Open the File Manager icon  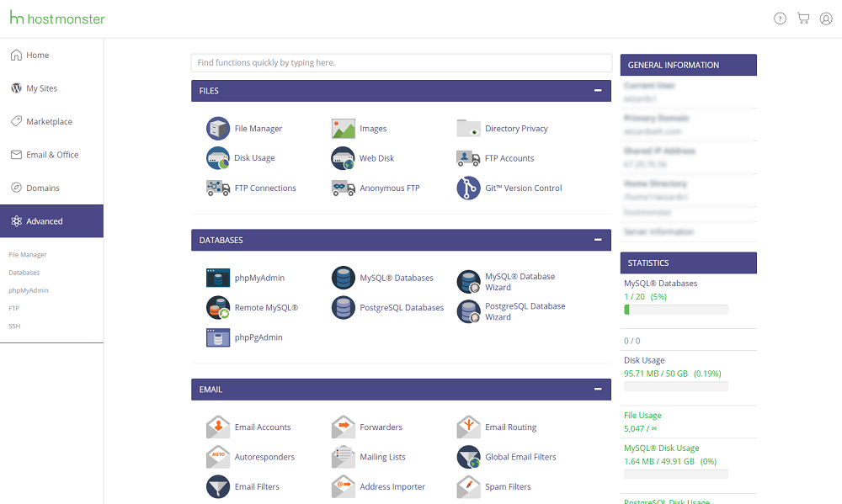click(x=218, y=128)
